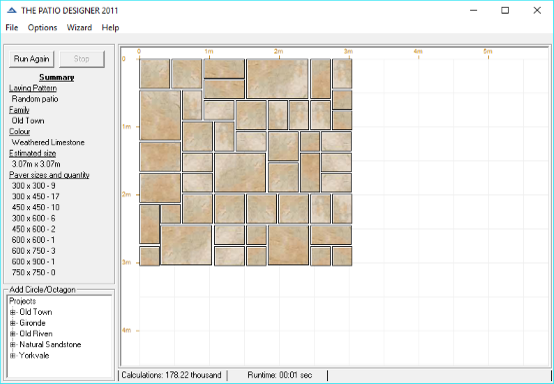Click the 450 x 600 - 2 row
The height and width of the screenshot is (384, 554).
[34, 229]
